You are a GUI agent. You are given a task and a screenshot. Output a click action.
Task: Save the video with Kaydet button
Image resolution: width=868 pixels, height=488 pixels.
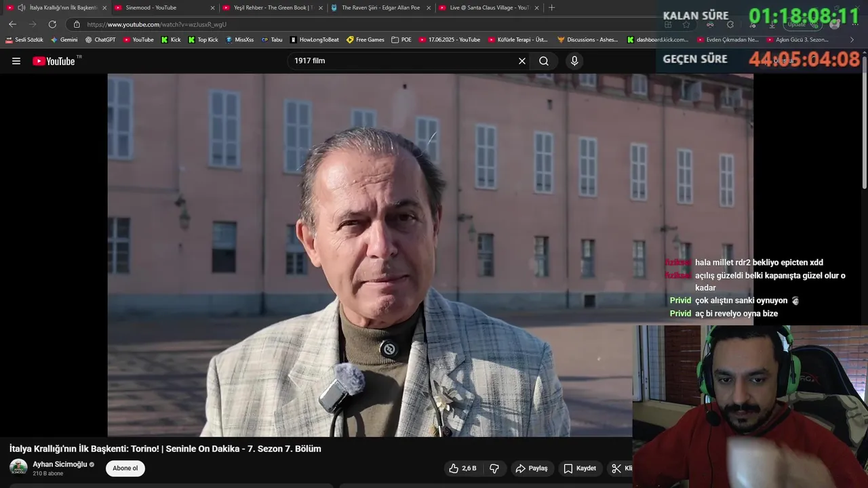click(580, 468)
